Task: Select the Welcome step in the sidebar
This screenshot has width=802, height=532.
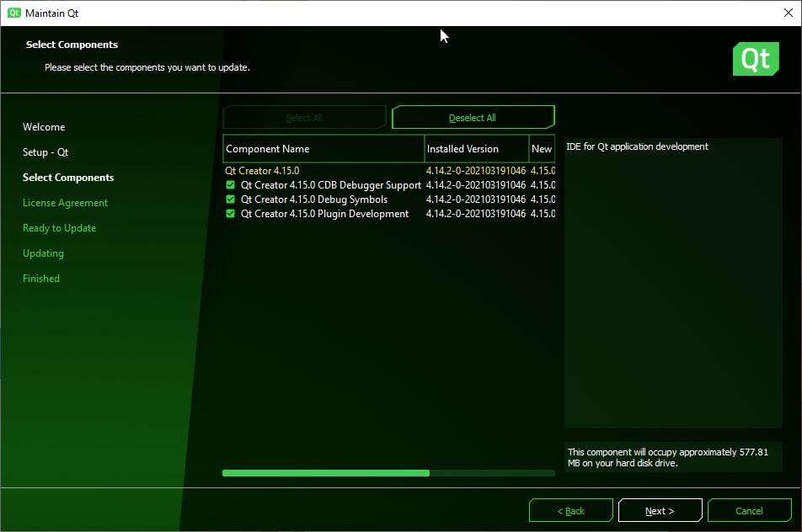Action: (x=44, y=127)
